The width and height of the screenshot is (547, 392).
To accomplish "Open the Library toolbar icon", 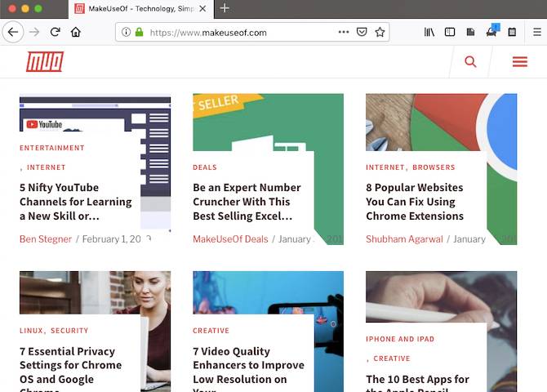I will pos(429,32).
